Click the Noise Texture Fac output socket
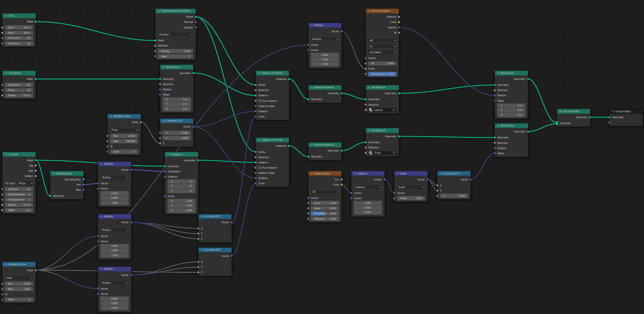 pos(341,179)
